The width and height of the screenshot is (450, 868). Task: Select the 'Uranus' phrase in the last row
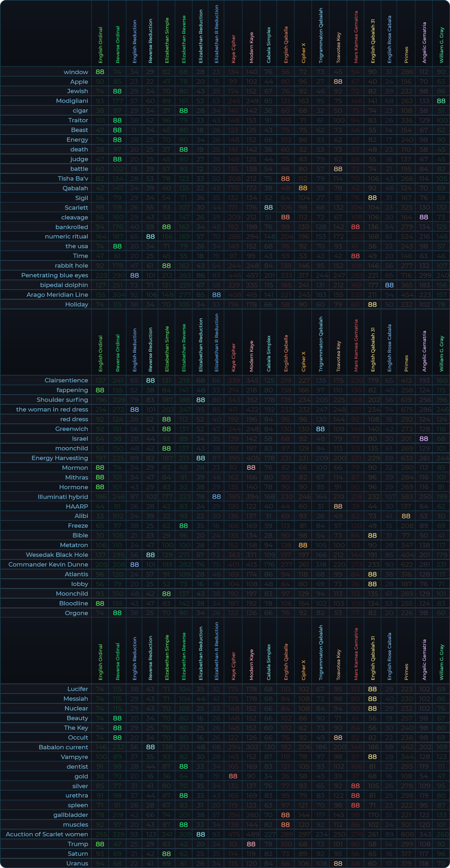click(x=77, y=863)
